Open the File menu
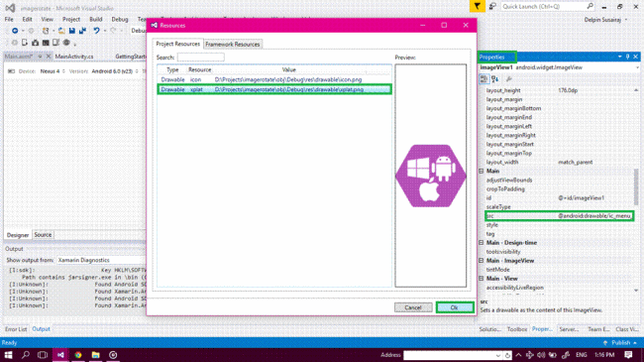644x362 pixels. pos(9,19)
